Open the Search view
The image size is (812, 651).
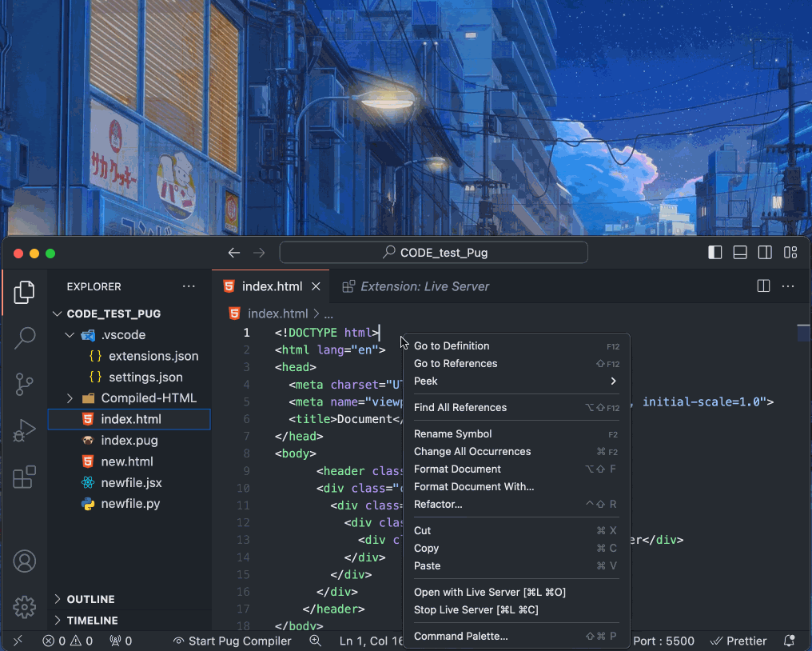click(25, 337)
